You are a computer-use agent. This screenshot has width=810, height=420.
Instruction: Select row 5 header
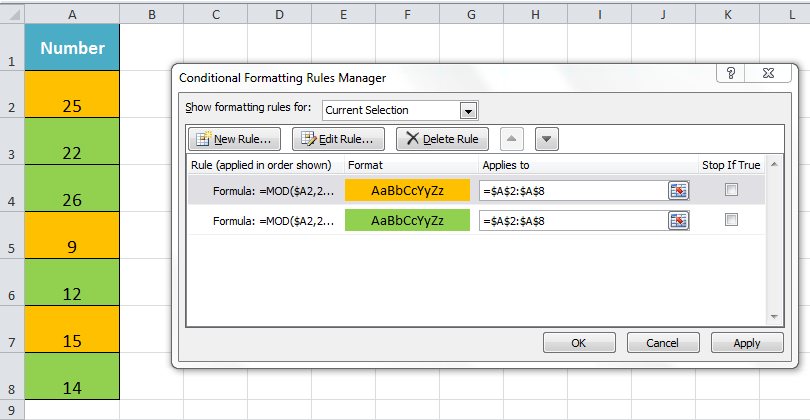pos(12,235)
